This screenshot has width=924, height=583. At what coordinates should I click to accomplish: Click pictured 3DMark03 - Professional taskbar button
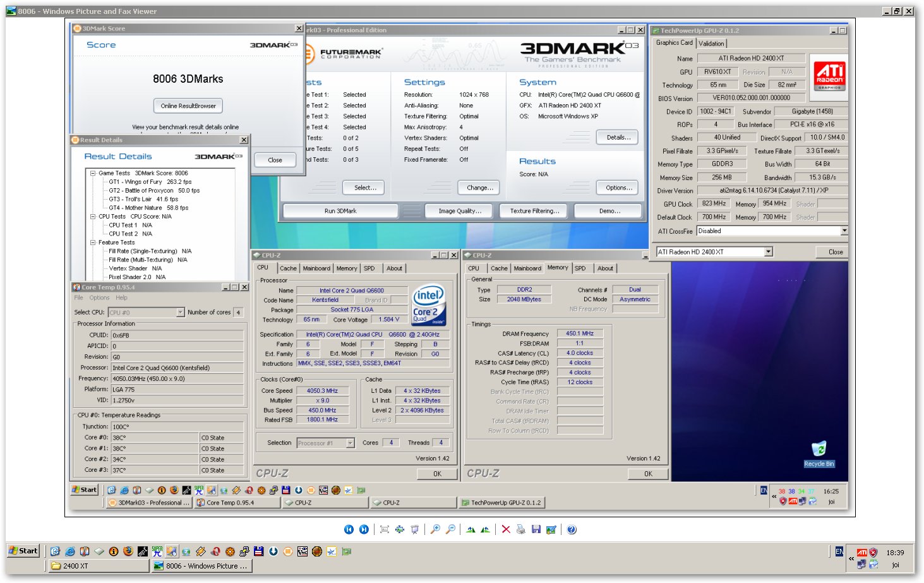click(148, 503)
